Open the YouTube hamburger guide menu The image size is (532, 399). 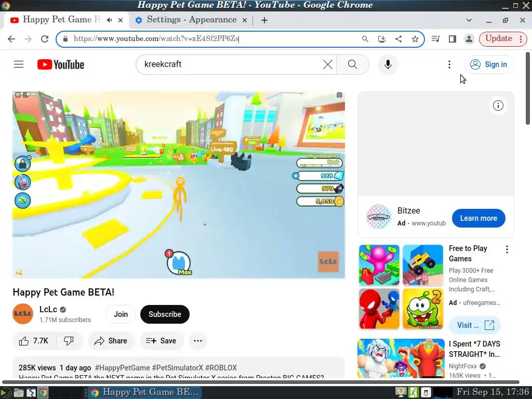click(19, 64)
